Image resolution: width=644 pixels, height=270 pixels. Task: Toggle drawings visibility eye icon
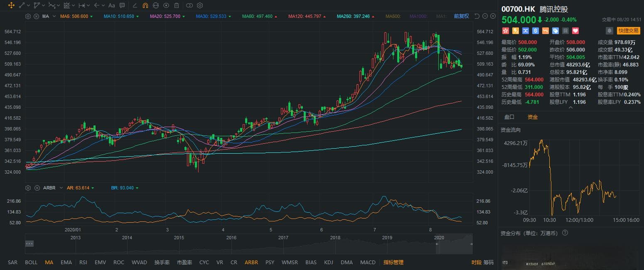(166, 5)
